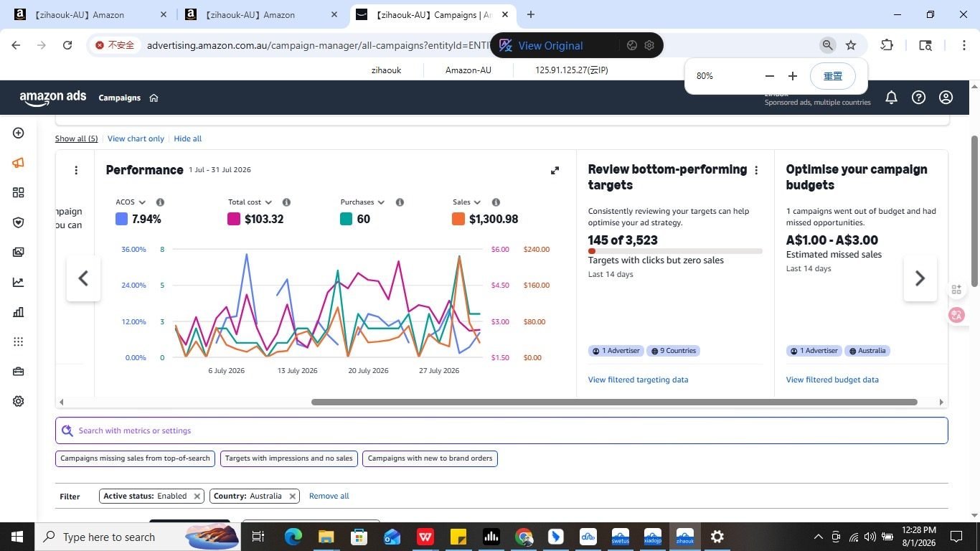This screenshot has height=551, width=980.
Task: Click the zoom reset 重置 button
Action: pos(833,76)
